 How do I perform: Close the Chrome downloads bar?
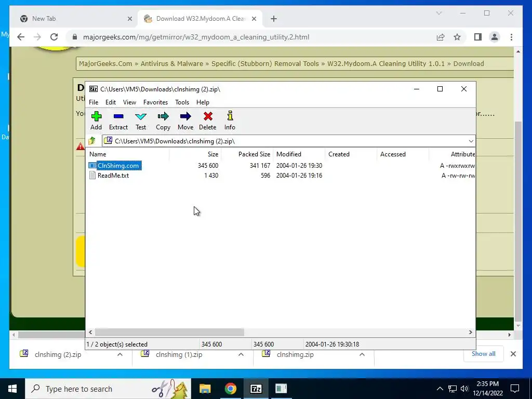(513, 354)
